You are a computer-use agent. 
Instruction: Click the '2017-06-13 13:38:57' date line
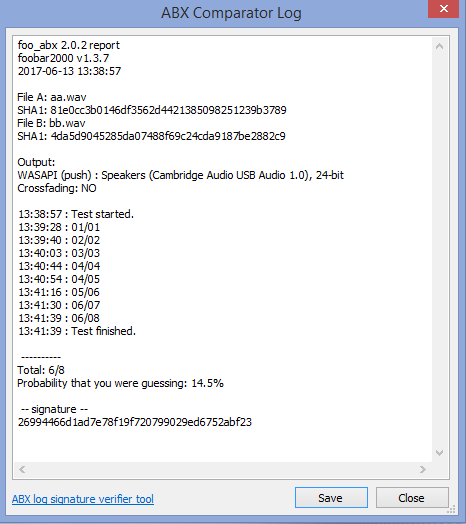coord(69,71)
